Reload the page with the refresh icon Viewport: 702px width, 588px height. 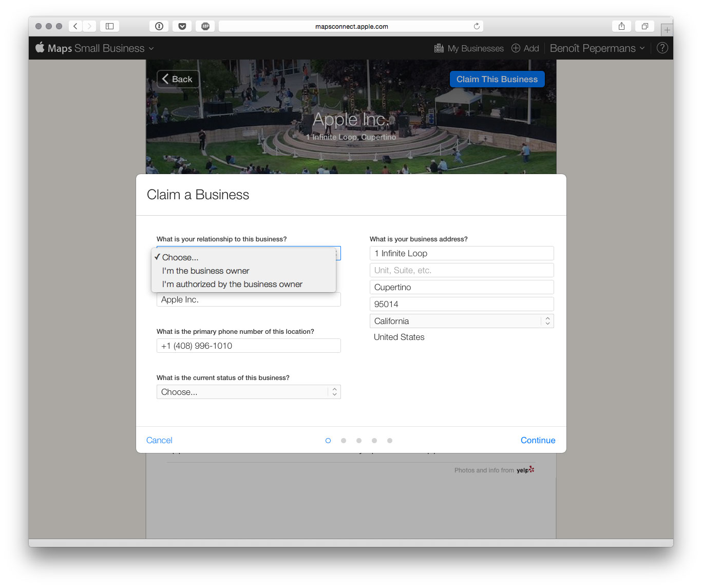tap(477, 26)
